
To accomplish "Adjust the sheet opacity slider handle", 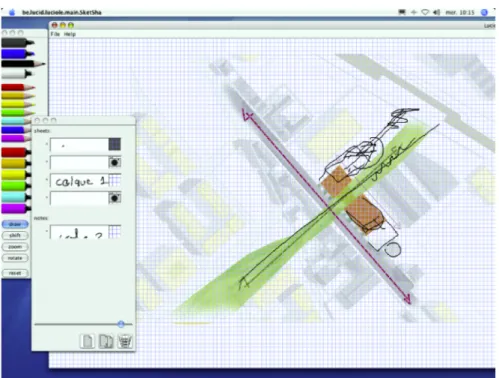I will pos(121,324).
